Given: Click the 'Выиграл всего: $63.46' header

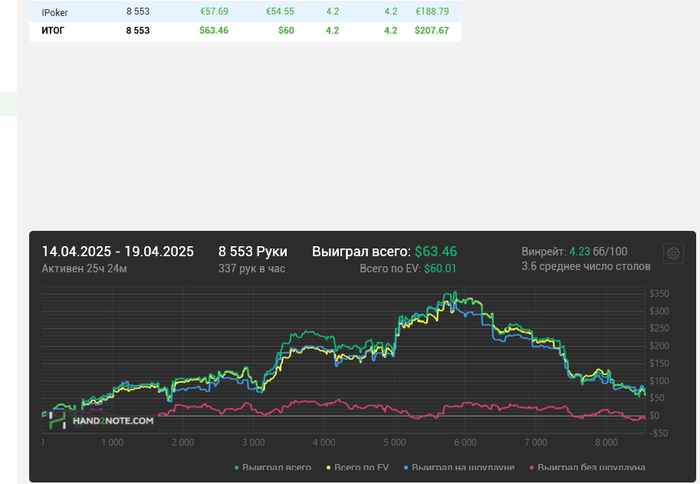Looking at the screenshot, I should coord(384,251).
